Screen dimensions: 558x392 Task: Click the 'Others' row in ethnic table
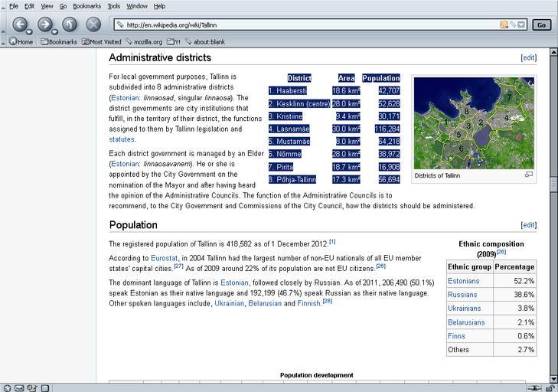click(491, 350)
